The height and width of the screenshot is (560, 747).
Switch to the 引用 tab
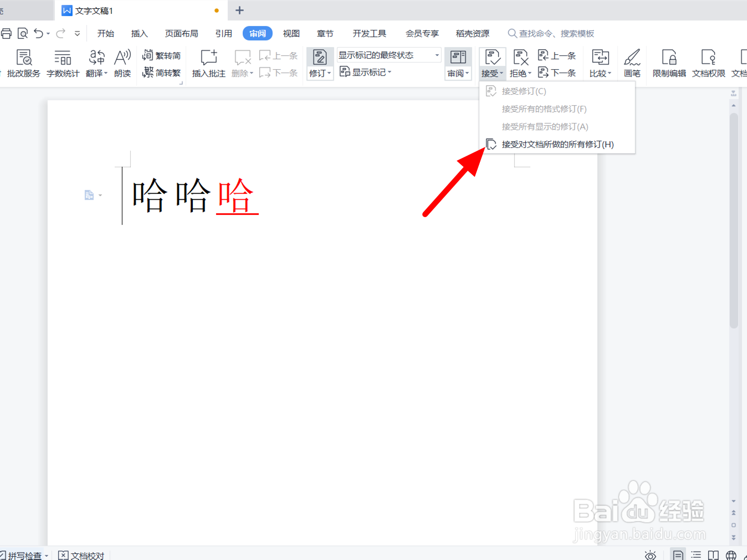(224, 34)
